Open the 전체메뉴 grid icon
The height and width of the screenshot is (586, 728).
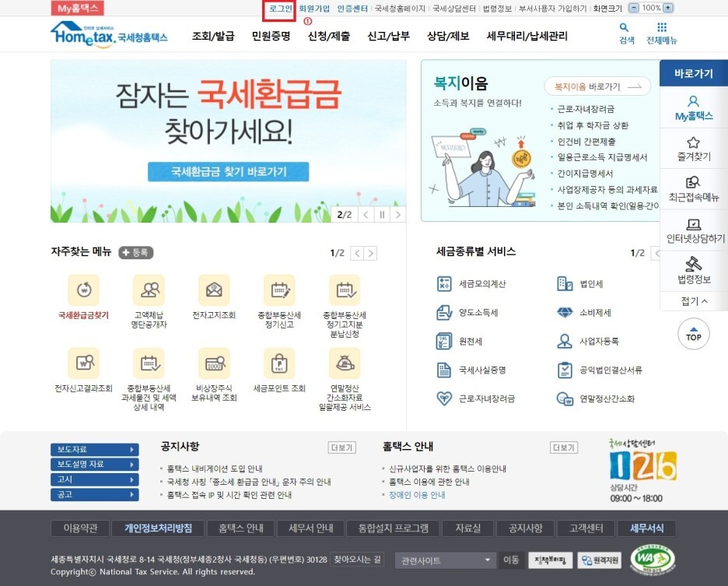click(662, 27)
